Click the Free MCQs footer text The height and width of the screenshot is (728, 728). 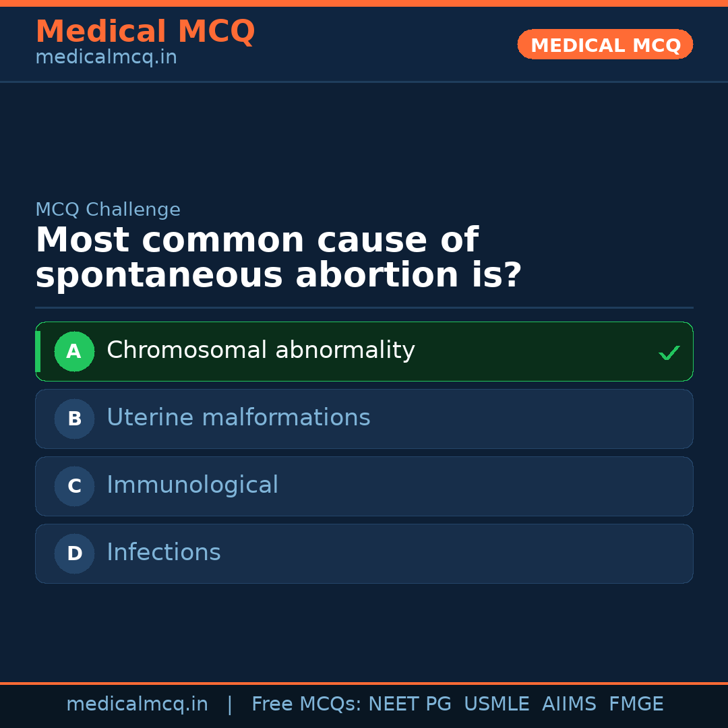[x=306, y=704]
